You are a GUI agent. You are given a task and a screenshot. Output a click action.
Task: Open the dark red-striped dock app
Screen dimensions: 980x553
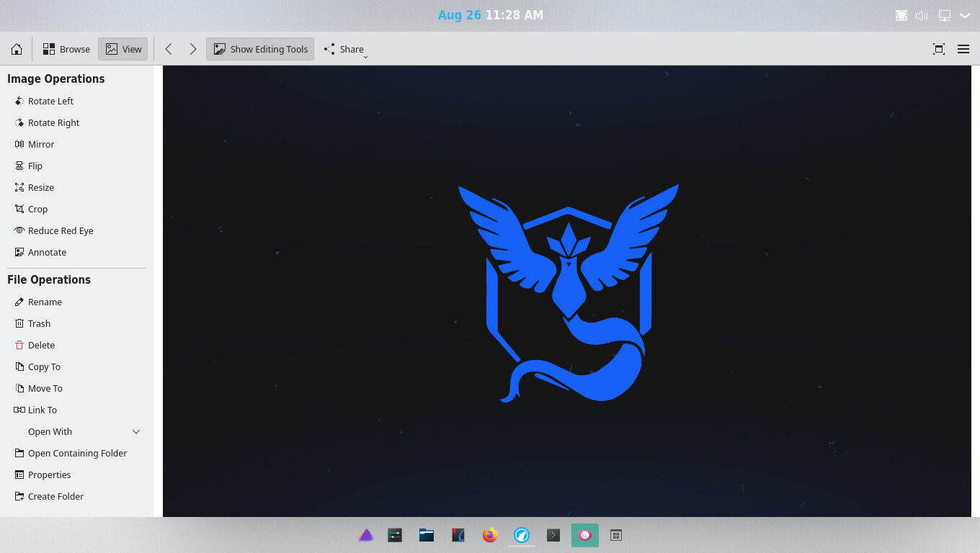click(x=458, y=535)
